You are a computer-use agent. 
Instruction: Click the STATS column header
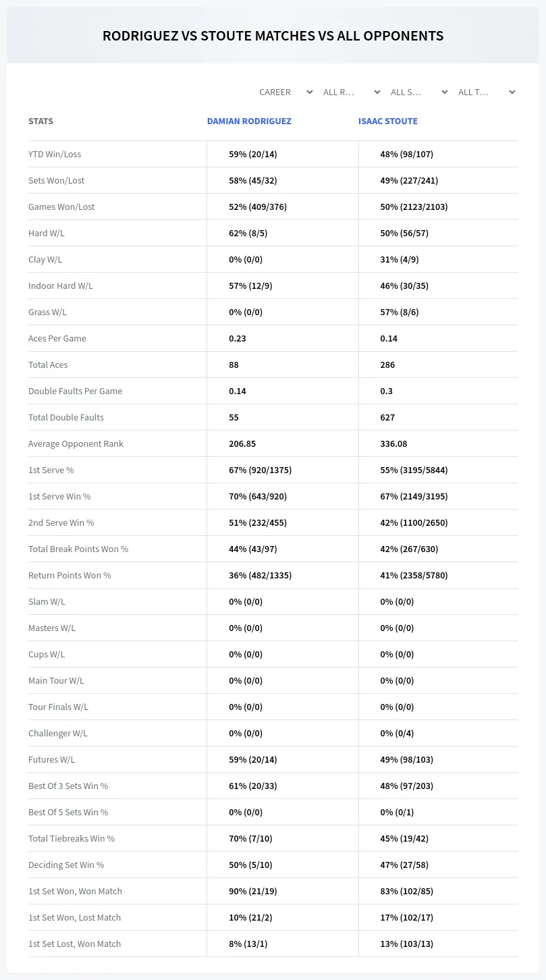[40, 121]
